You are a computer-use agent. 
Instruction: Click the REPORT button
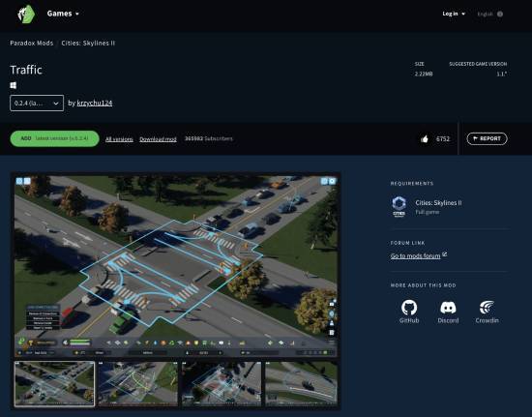pyautogui.click(x=487, y=138)
